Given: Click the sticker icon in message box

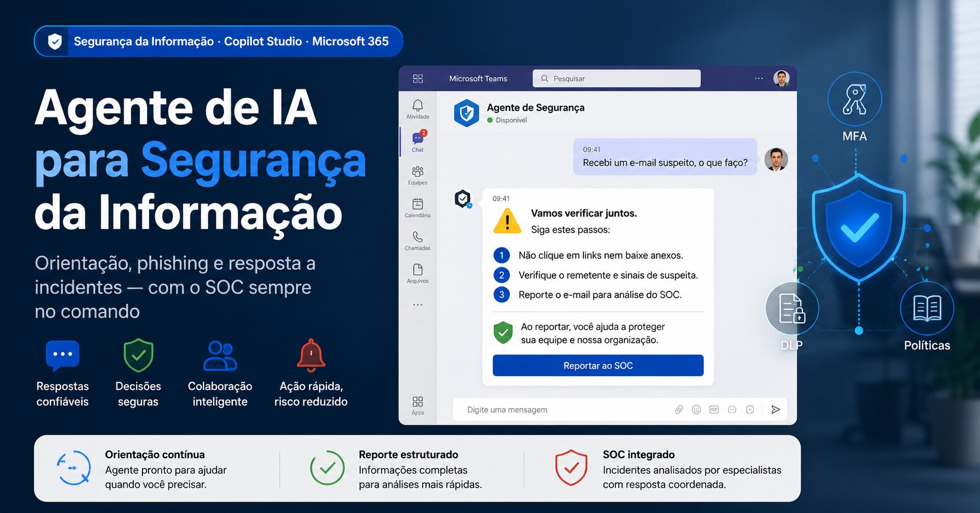Looking at the screenshot, I should pos(732,409).
